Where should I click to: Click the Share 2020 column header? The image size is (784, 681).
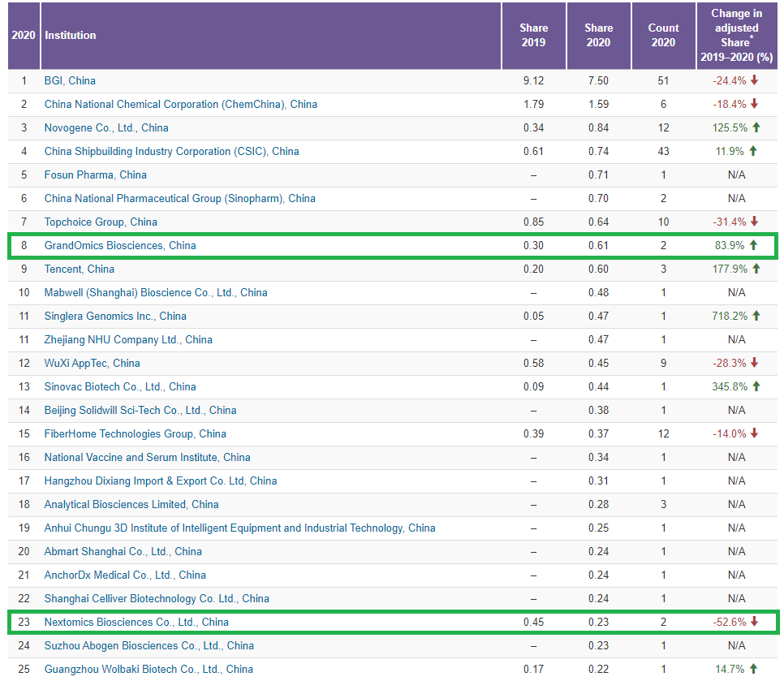click(598, 35)
